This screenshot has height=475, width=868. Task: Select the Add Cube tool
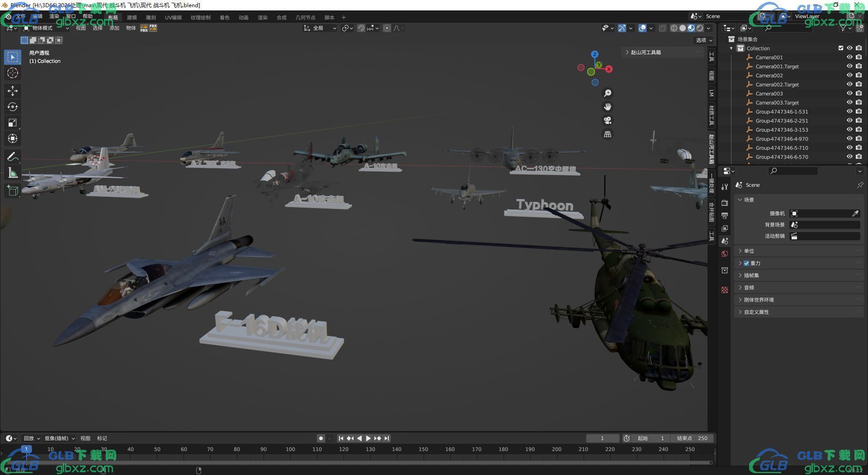click(x=13, y=191)
